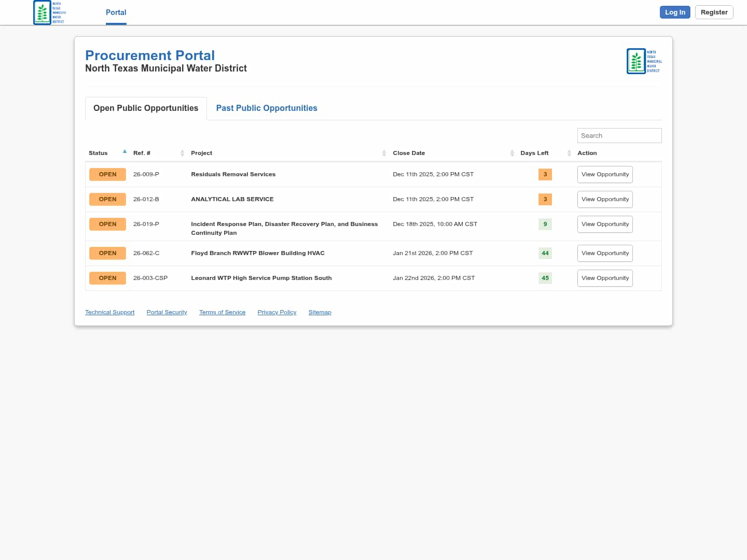747x560 pixels.
Task: Sort table by Status column arrow
Action: tap(125, 152)
